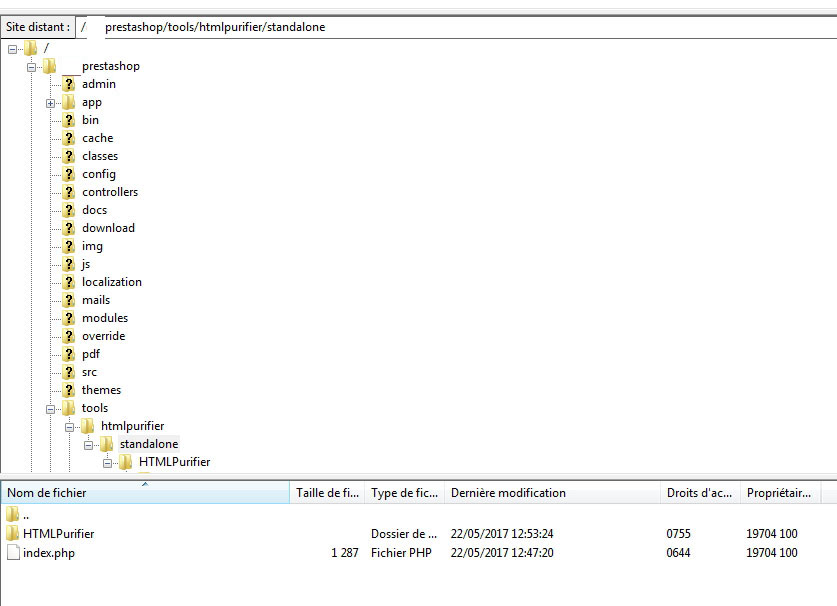Viewport: 837px width, 606px height.
Task: Sort by 'Droits d'ac...' column
Action: 700,492
